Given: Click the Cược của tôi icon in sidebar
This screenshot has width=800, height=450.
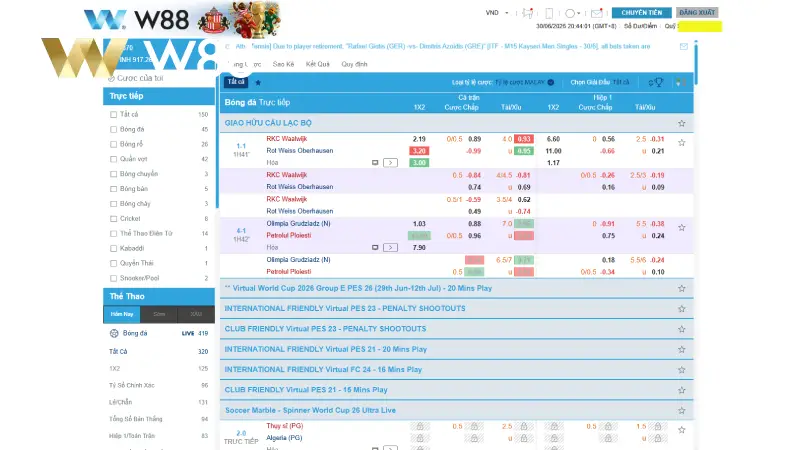Looking at the screenshot, I should [x=111, y=79].
